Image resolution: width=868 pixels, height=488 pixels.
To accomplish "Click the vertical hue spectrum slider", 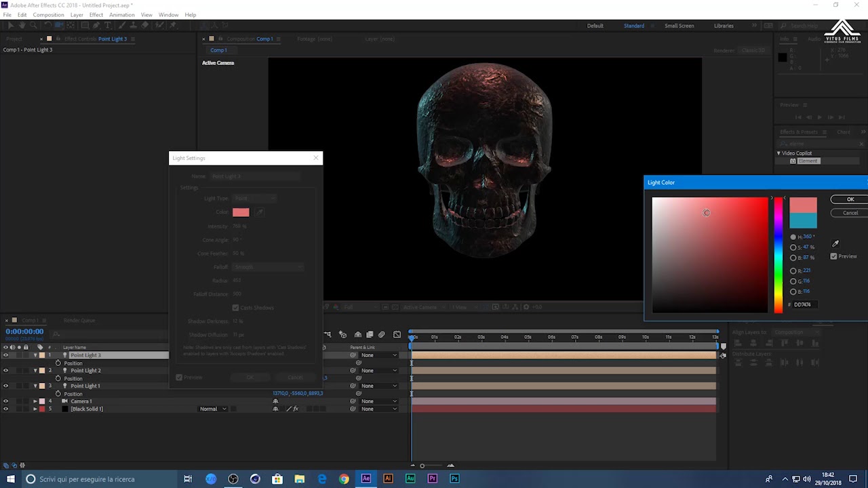I will pyautogui.click(x=778, y=256).
